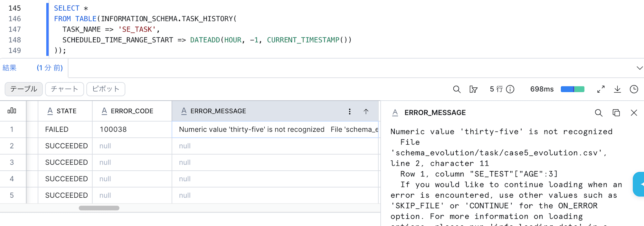
Task: Select the FAILED state cell
Action: point(65,129)
